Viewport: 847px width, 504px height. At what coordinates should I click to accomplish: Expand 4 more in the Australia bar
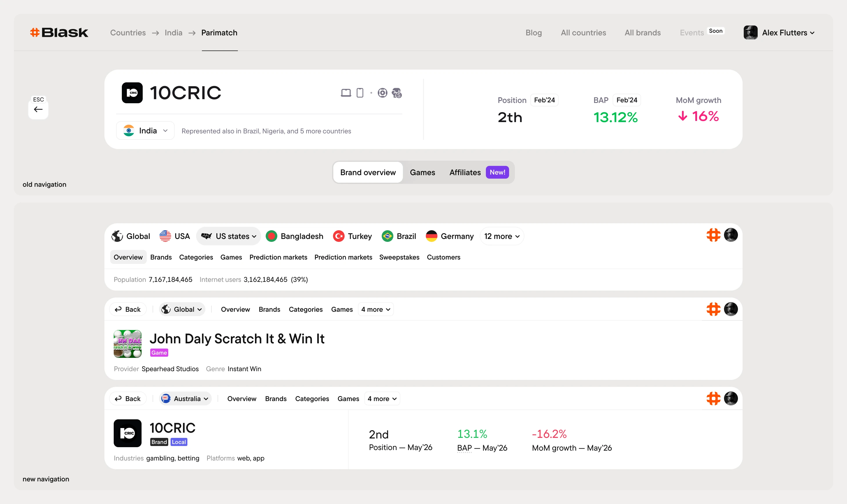click(382, 399)
